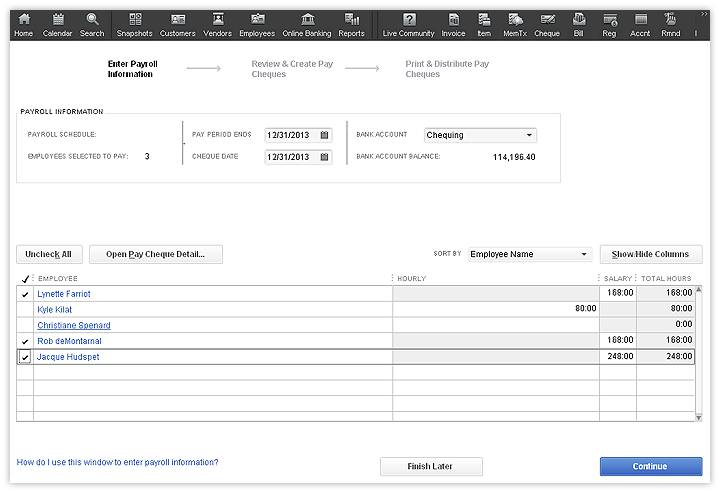The width and height of the screenshot is (720, 493).
Task: Select Review & Create Pay Cheques step
Action: pyautogui.click(x=292, y=69)
